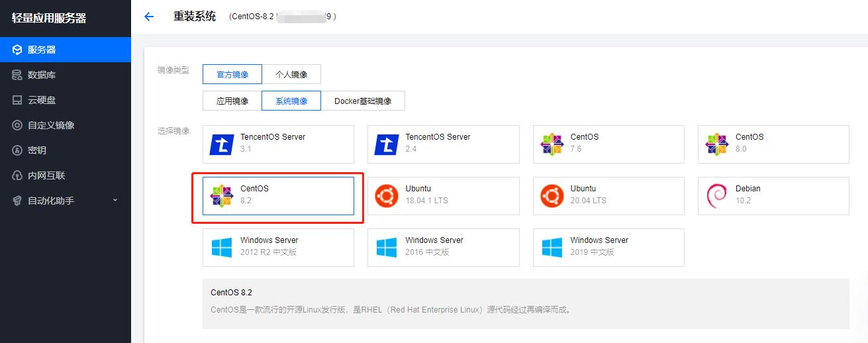Screen dimensions: 868x343
Task: Choose the TencentOS Server 3.1 image
Action: pyautogui.click(x=278, y=144)
